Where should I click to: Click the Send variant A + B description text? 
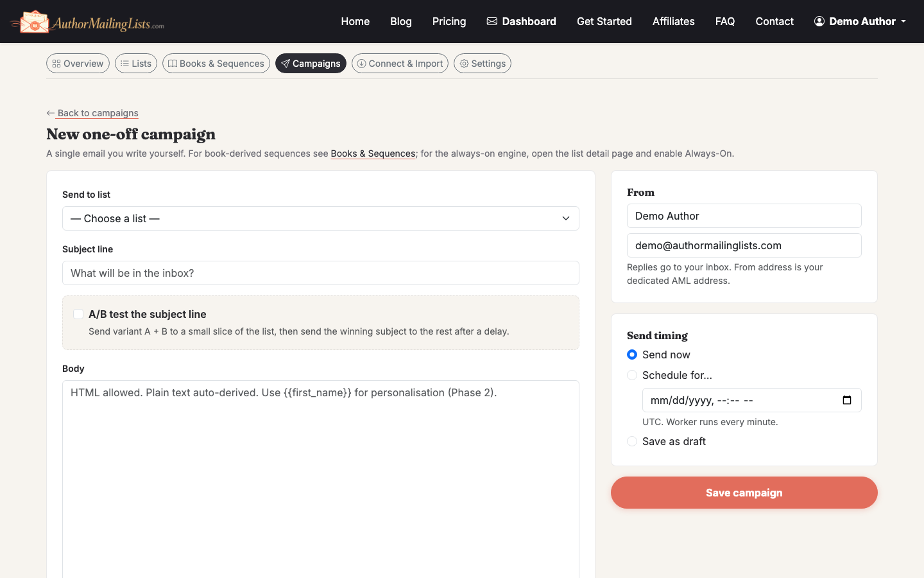(x=299, y=331)
